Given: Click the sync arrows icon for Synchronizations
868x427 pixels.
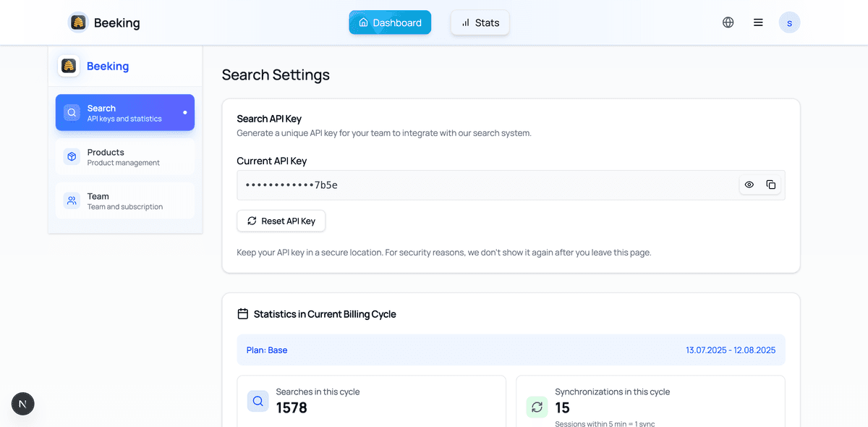Looking at the screenshot, I should pos(537,407).
